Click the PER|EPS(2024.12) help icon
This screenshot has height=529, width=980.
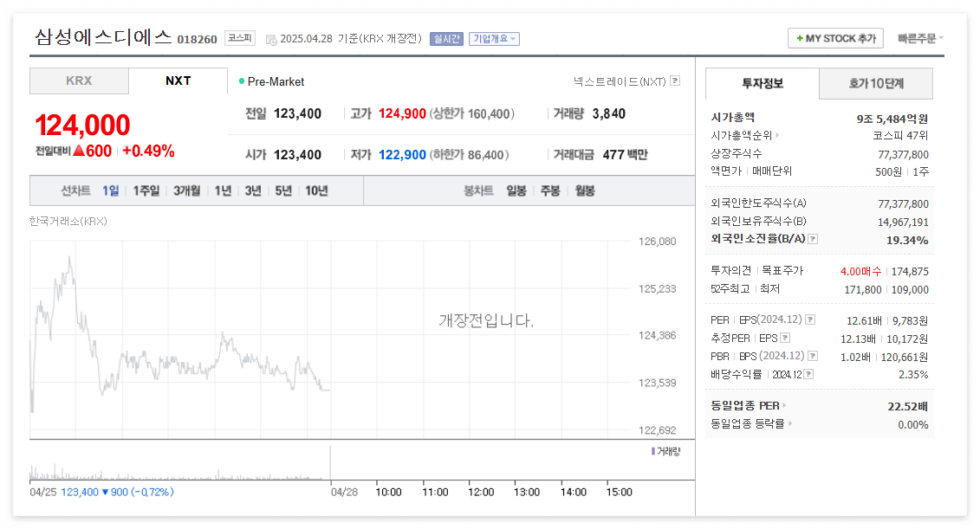pos(809,319)
